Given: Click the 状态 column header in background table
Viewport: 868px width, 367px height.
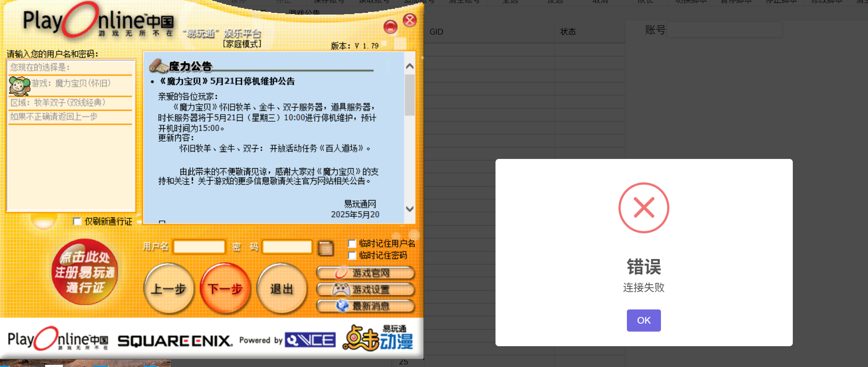Looking at the screenshot, I should [x=568, y=32].
